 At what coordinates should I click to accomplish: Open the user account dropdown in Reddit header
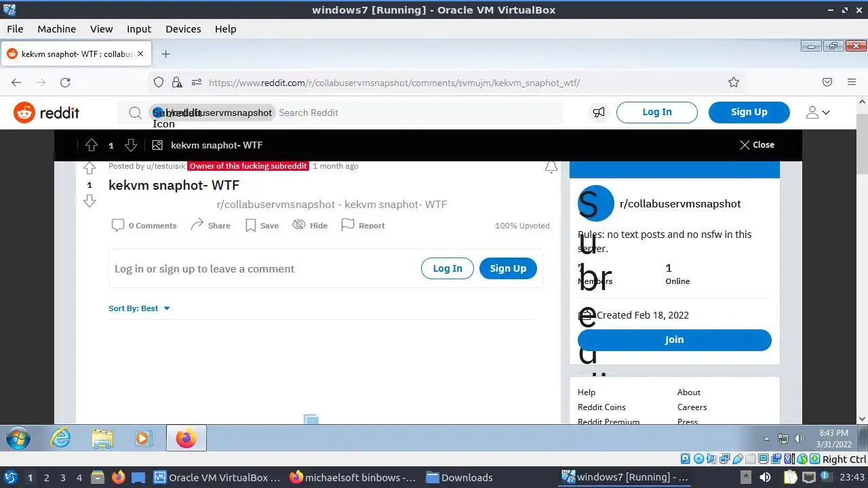pos(817,113)
